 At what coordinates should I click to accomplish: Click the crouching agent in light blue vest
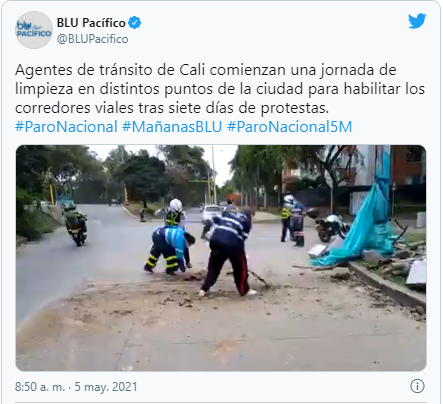pyautogui.click(x=169, y=250)
